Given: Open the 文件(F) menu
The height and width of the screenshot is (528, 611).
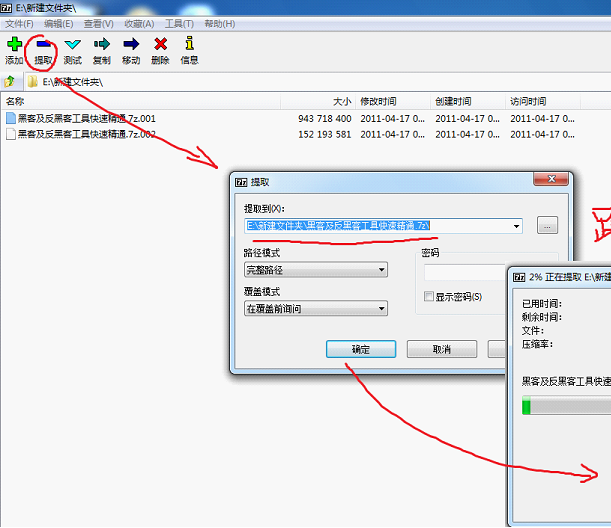Looking at the screenshot, I should [x=19, y=24].
